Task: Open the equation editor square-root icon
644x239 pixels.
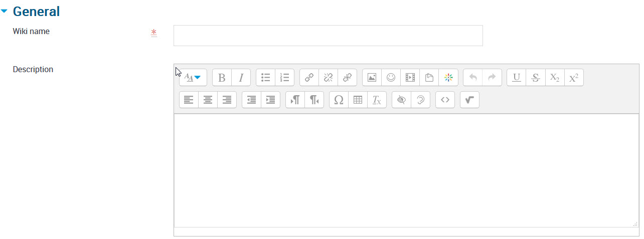Action: [x=469, y=100]
